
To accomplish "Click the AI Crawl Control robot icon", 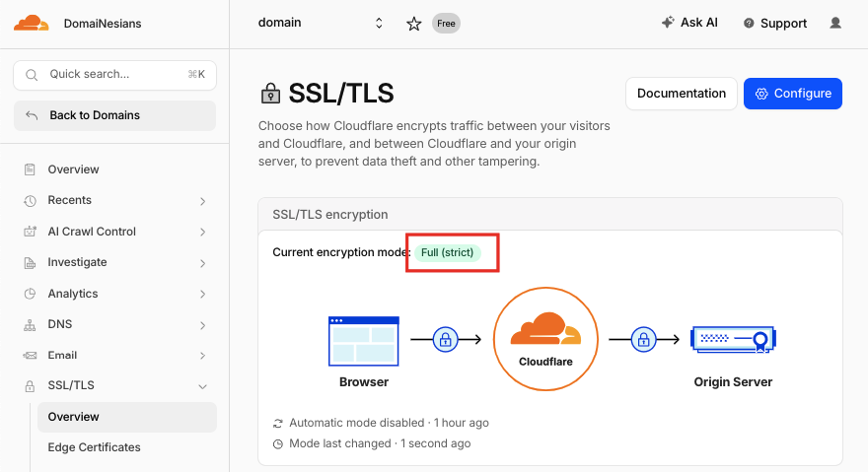I will coord(30,232).
